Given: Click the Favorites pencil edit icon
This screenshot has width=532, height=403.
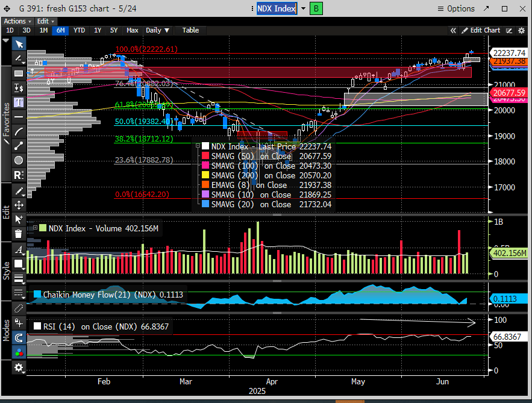Looking at the screenshot, I should pos(6,141).
